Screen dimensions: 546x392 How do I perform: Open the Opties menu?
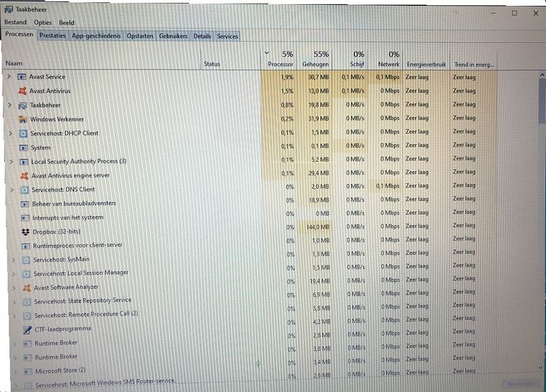pos(43,22)
